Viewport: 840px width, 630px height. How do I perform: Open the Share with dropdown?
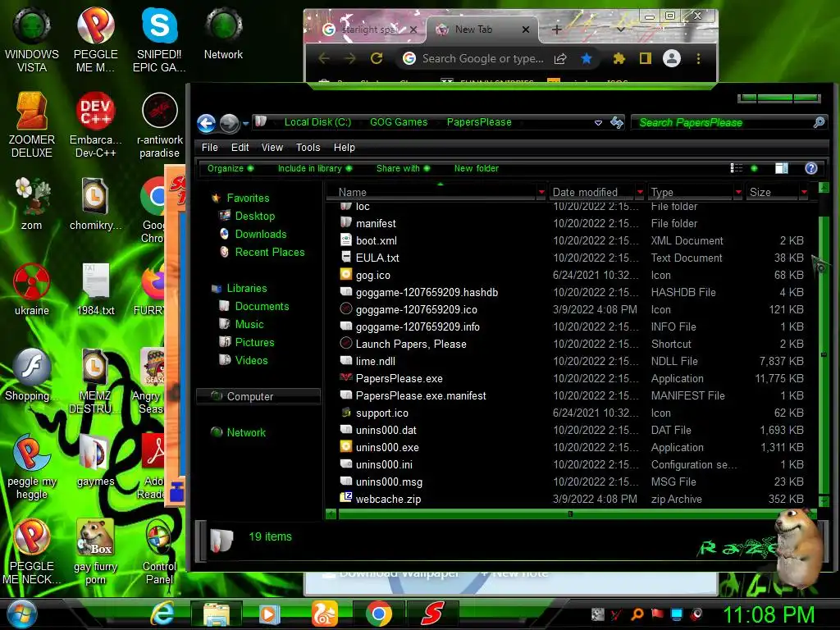403,168
